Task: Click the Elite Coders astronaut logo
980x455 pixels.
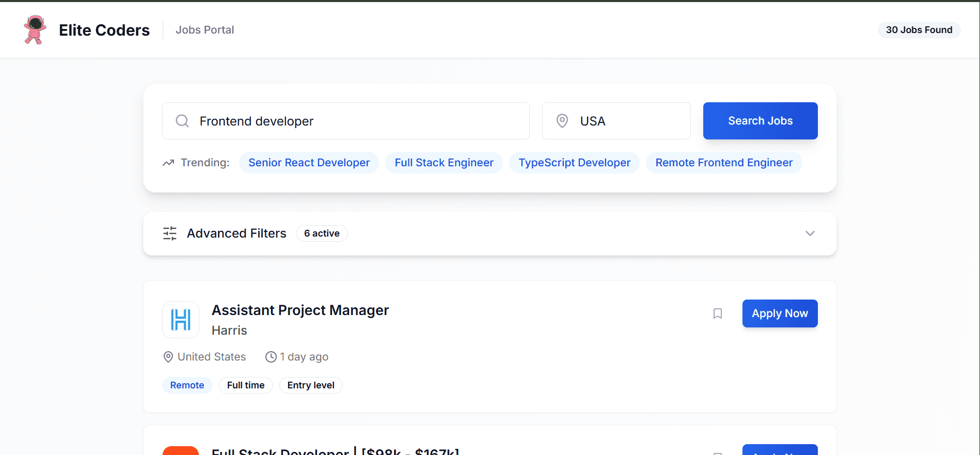Action: [x=35, y=29]
